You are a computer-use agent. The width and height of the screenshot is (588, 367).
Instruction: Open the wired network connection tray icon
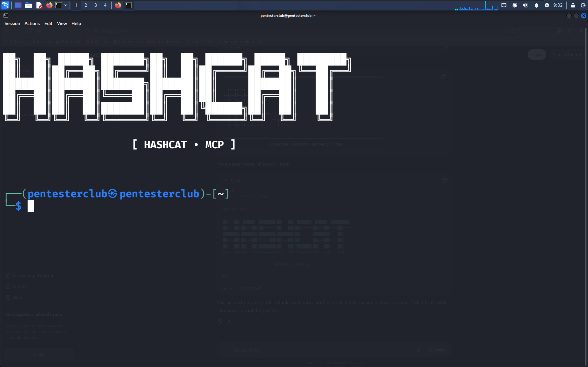point(504,5)
